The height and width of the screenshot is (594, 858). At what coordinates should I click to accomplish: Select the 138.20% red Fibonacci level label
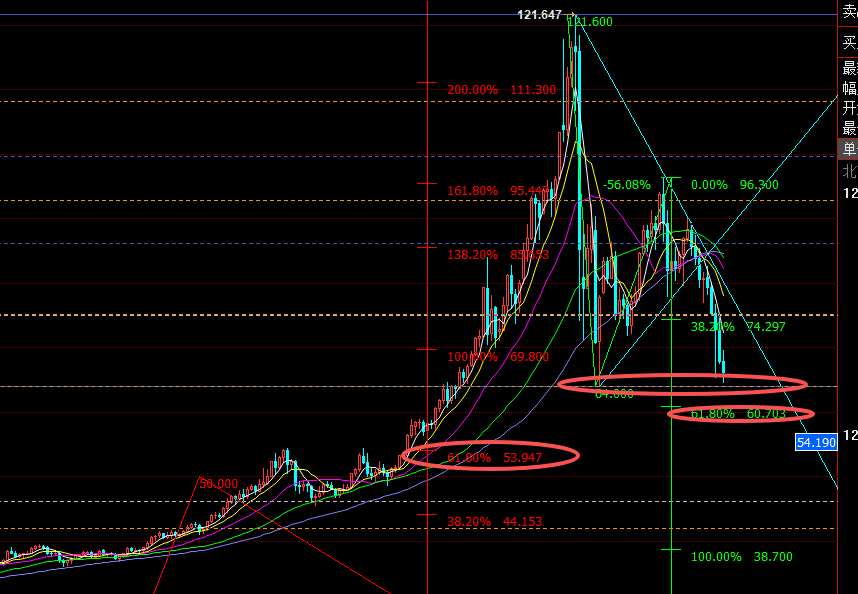point(473,255)
